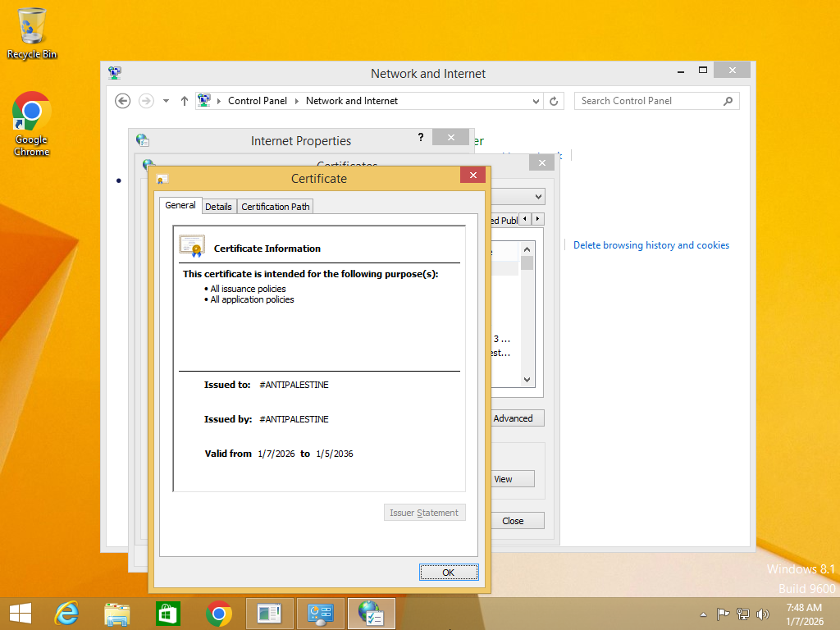Open the intended purpose dropdown in Certificates
Viewport: 840px width, 630px height.
point(538,197)
